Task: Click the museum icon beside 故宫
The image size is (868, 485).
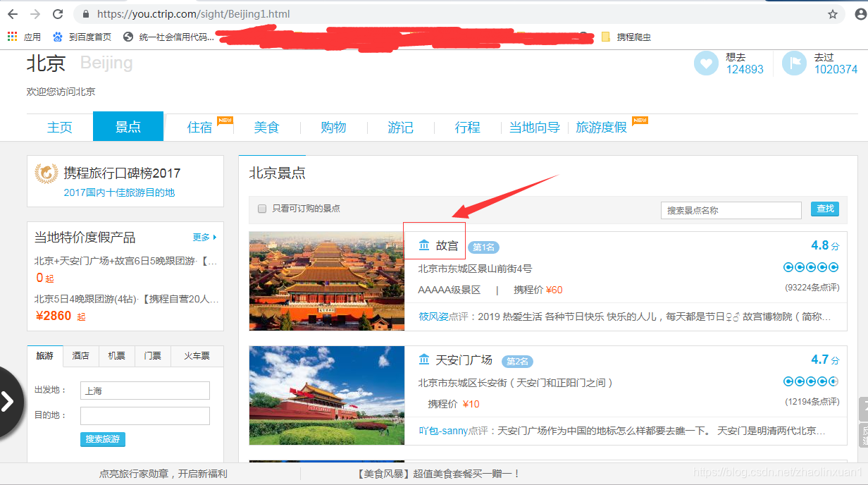Action: [x=424, y=245]
